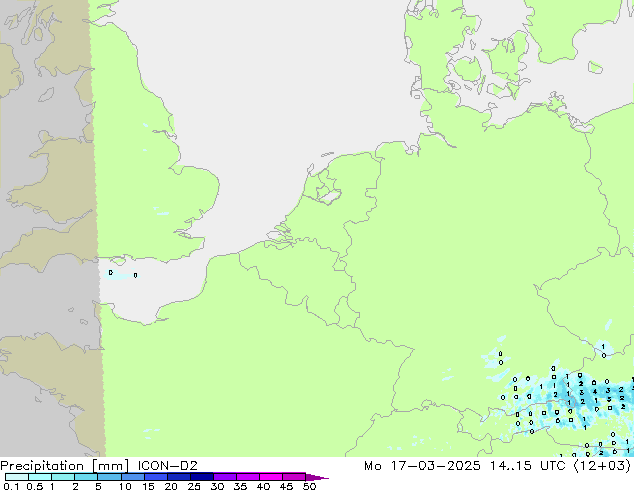Click the '0.1' legend scale label

coord(11,486)
